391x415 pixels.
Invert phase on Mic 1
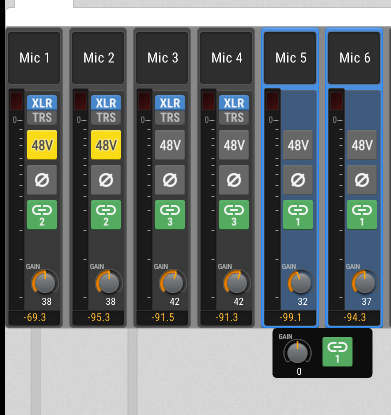pos(42,180)
